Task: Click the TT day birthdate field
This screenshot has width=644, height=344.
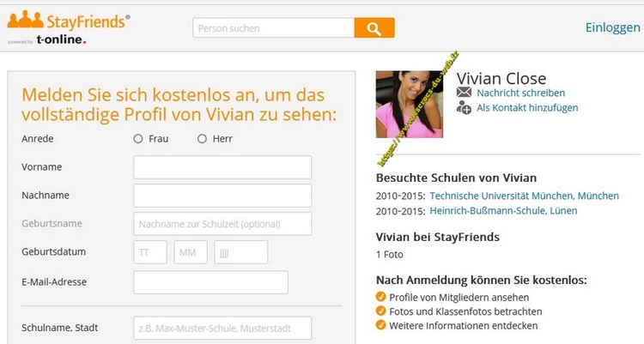Action: click(x=150, y=252)
